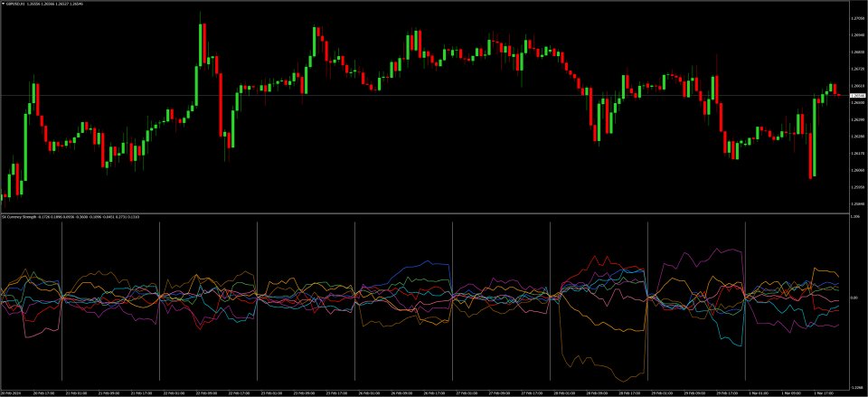The height and width of the screenshot is (397, 868).
Task: Click the highlighted current price tag 1.26546
Action: coord(858,96)
